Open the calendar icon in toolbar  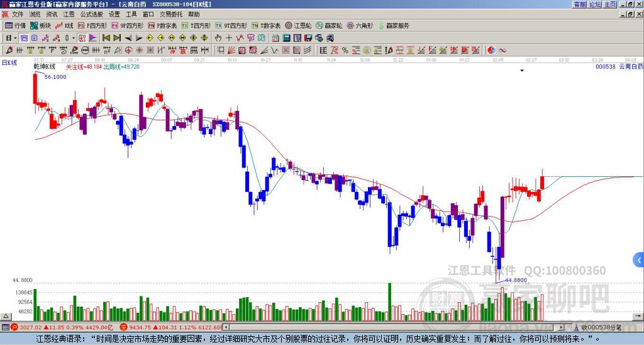275,38
